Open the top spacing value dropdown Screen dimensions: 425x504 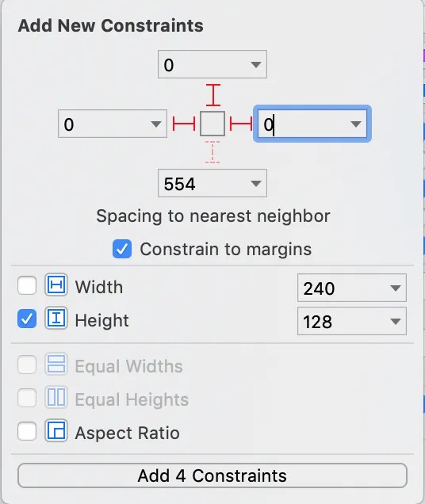(256, 65)
